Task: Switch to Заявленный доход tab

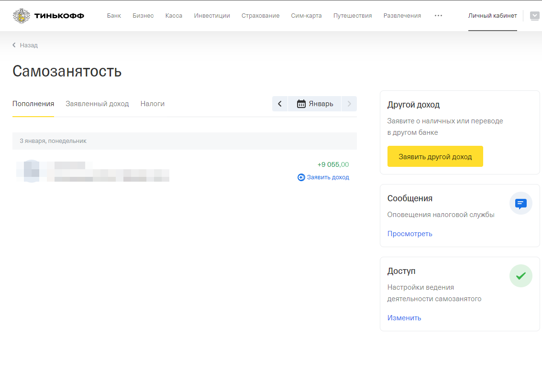Action: (97, 104)
